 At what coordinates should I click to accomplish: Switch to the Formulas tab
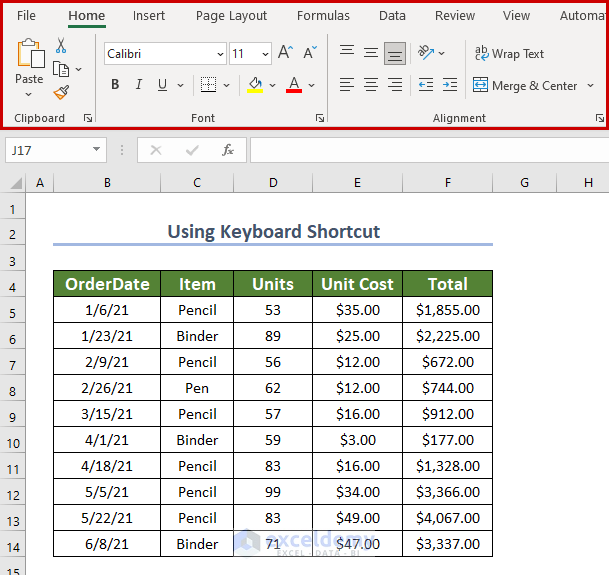(323, 15)
